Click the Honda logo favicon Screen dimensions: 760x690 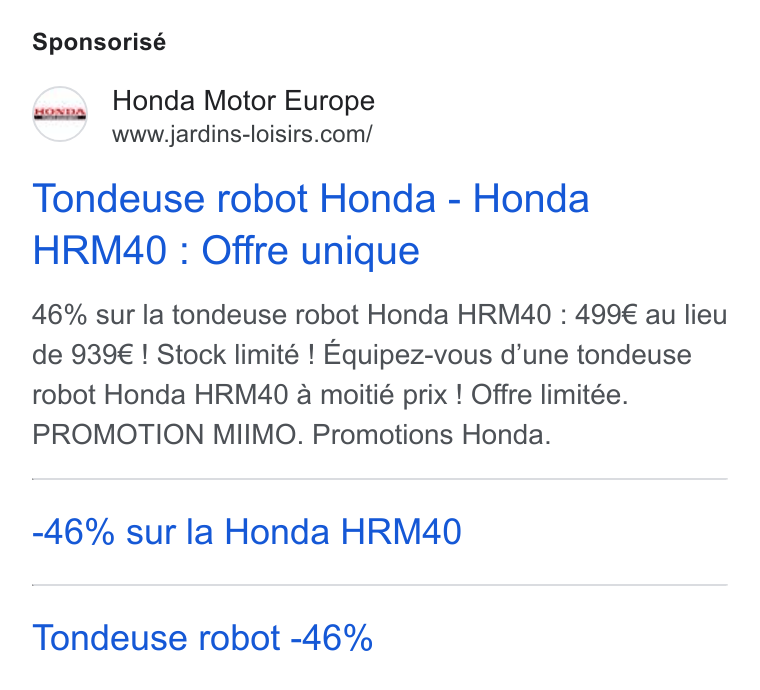(60, 114)
